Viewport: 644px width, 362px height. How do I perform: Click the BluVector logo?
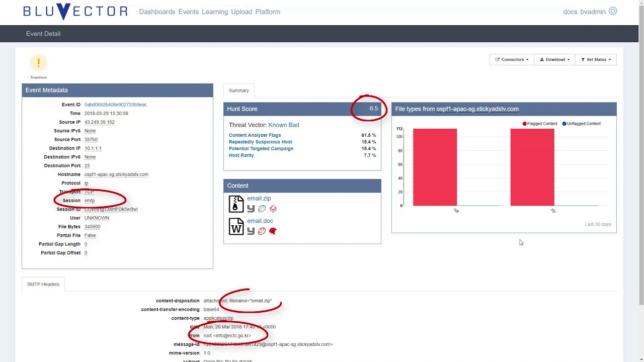pos(75,12)
